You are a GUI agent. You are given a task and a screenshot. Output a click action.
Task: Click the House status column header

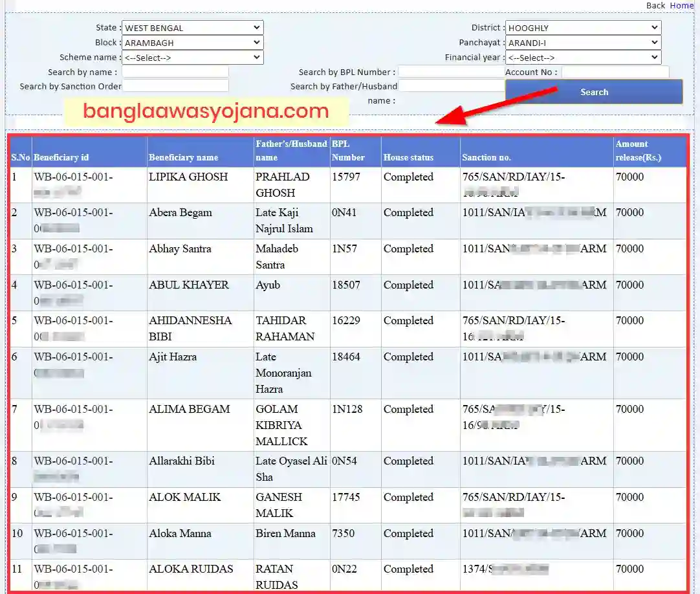(408, 157)
